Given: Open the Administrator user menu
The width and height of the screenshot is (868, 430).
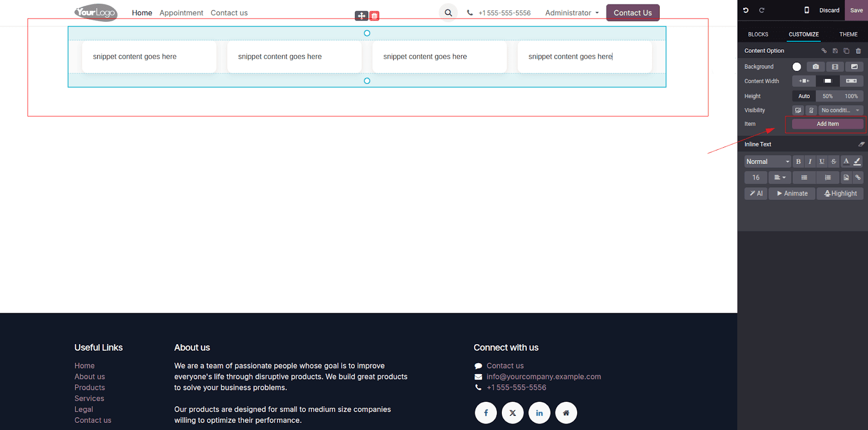Looking at the screenshot, I should tap(572, 12).
